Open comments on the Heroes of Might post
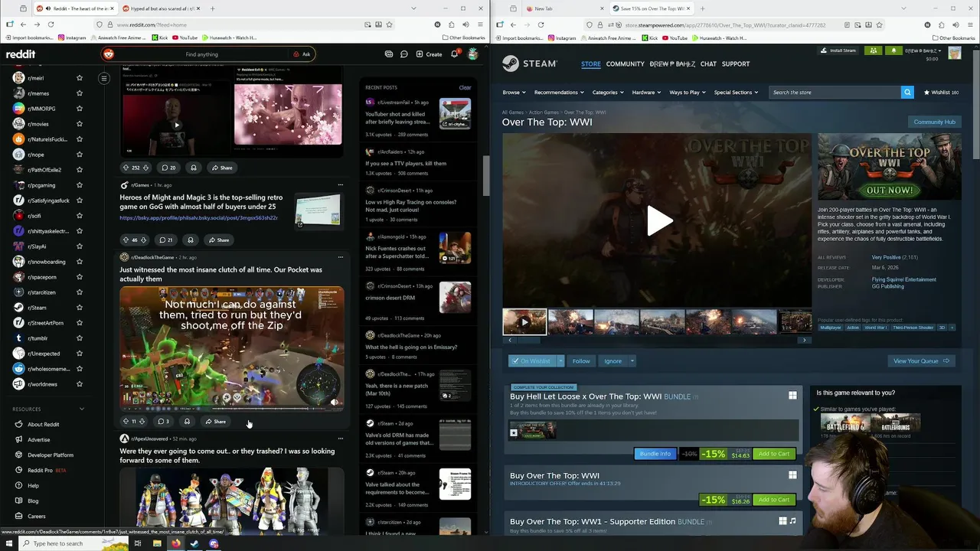Image resolution: width=980 pixels, height=551 pixels. 165,240
